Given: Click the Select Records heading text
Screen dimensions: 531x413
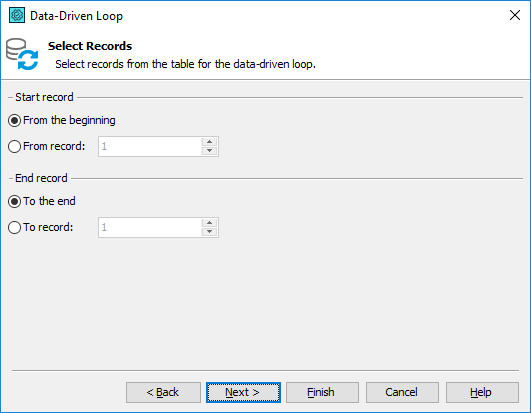Looking at the screenshot, I should [x=90, y=46].
